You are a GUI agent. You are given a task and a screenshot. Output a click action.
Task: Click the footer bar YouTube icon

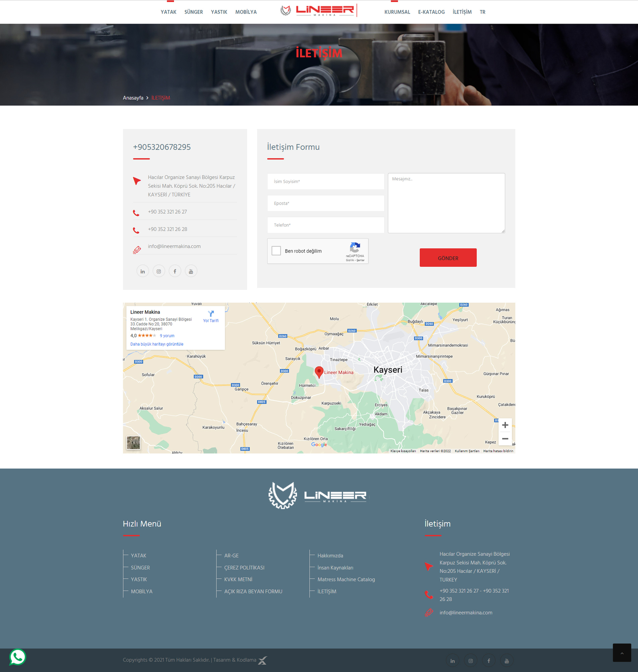click(507, 661)
